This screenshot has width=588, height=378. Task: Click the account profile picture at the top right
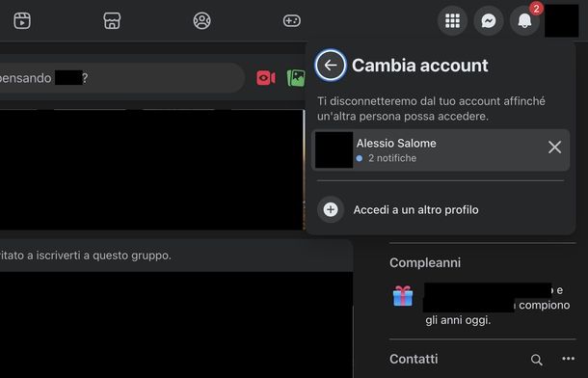561,20
